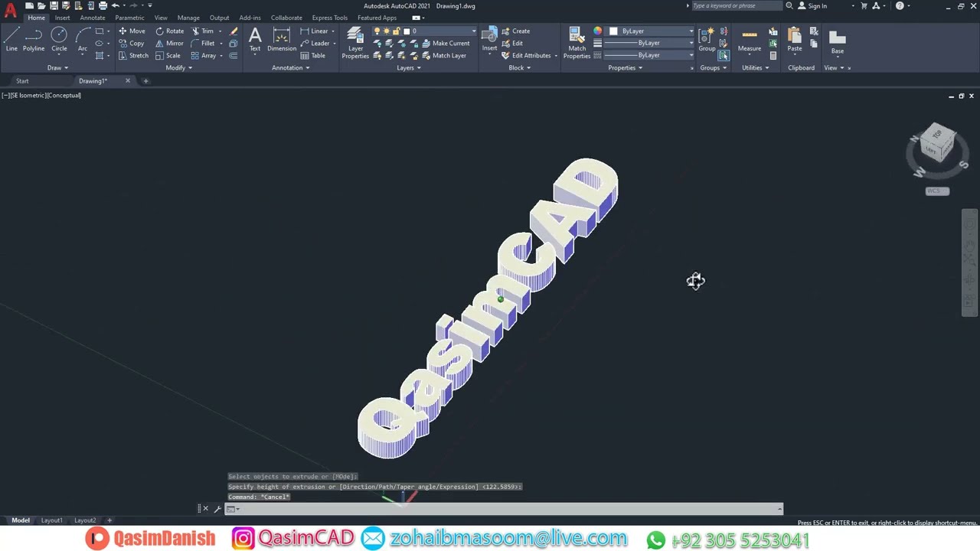Open the Application menu A logo
This screenshot has height=551, width=980.
tap(10, 9)
